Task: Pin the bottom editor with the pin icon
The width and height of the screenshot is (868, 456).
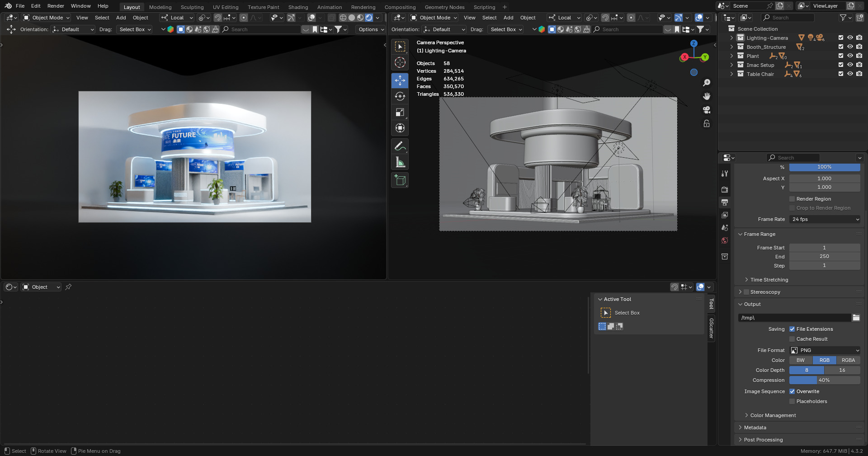Action: click(x=68, y=287)
